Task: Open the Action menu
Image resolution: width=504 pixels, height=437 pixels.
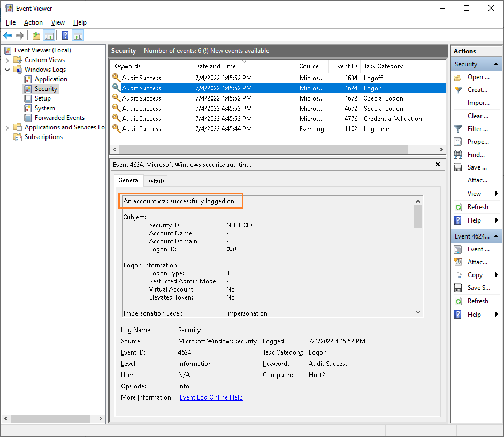Action: point(33,22)
